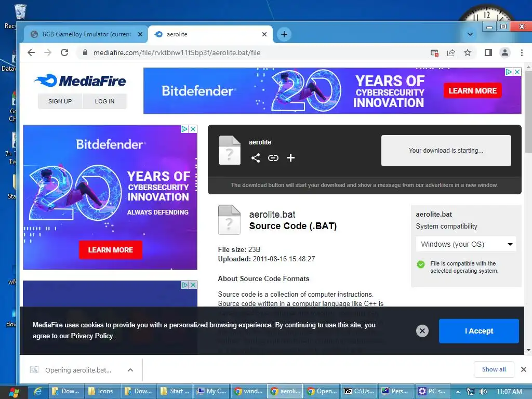Bookmark this page with star icon
Image resolution: width=532 pixels, height=399 pixels.
(468, 52)
